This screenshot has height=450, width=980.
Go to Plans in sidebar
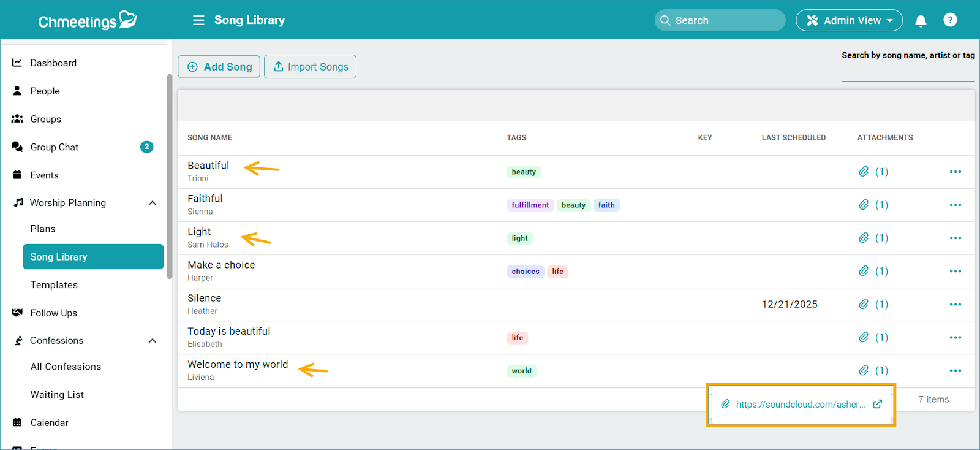click(x=43, y=229)
